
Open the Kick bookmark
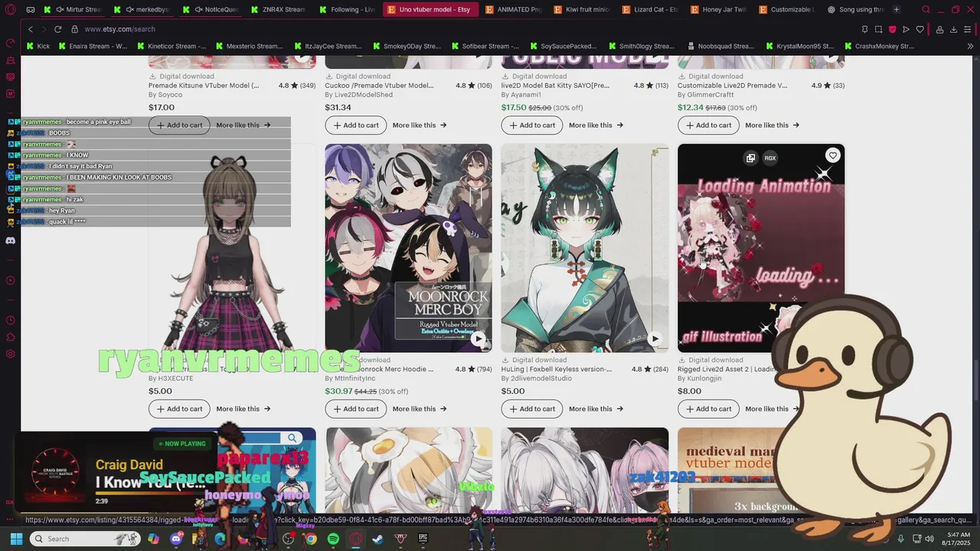tap(38, 46)
